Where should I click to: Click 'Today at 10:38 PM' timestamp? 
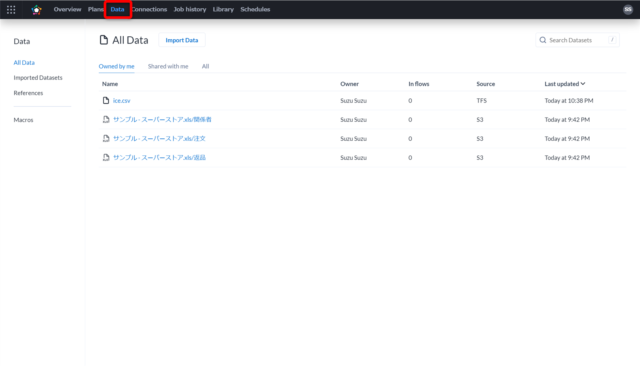569,100
